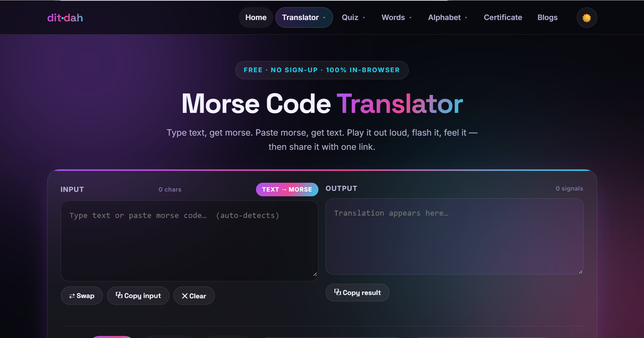644x338 pixels.
Task: Open the Certificate page
Action: [x=503, y=18]
